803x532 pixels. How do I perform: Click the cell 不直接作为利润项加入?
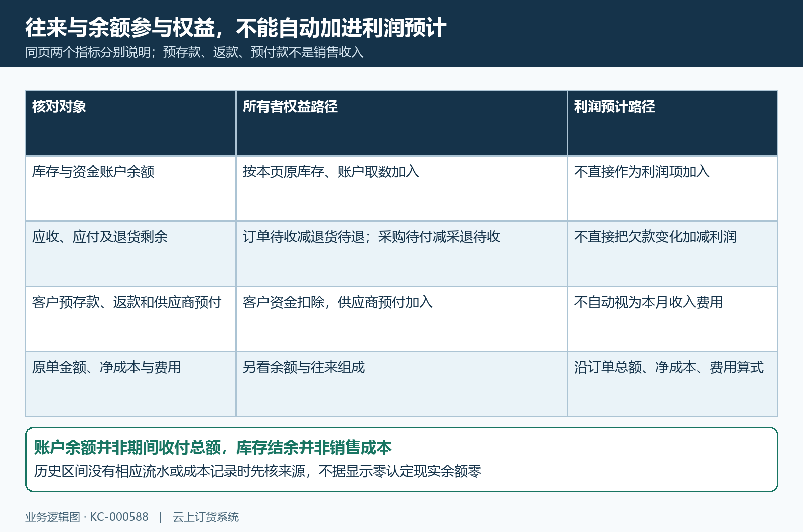pos(673,189)
